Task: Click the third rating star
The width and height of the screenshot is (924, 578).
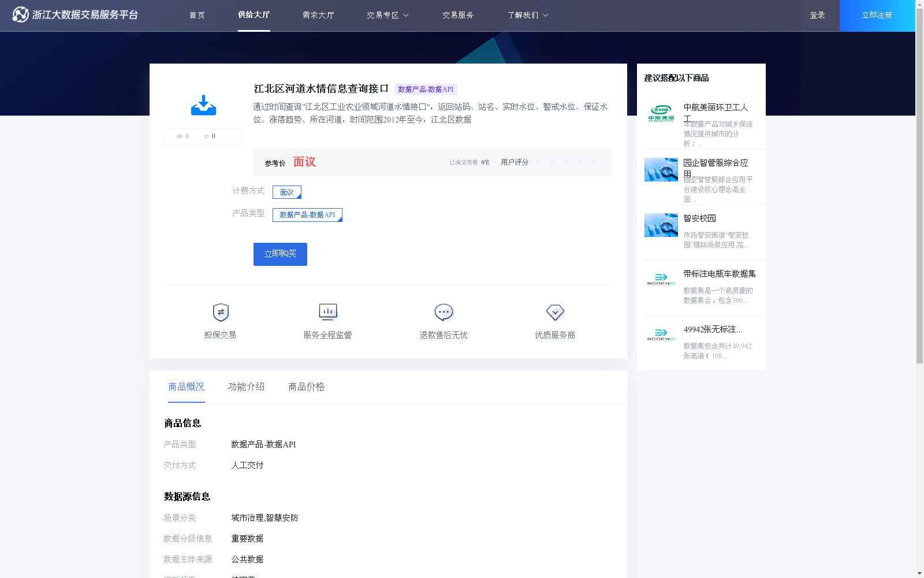Action: [566, 162]
